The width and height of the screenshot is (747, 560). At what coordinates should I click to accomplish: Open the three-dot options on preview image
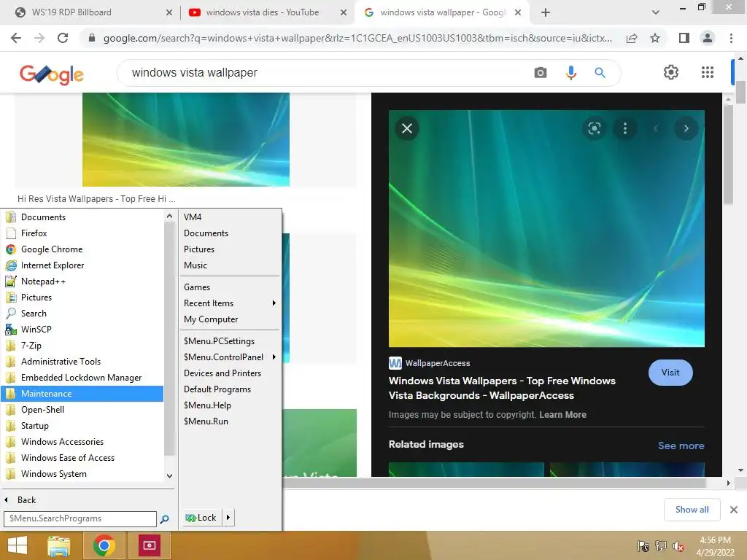coord(625,128)
